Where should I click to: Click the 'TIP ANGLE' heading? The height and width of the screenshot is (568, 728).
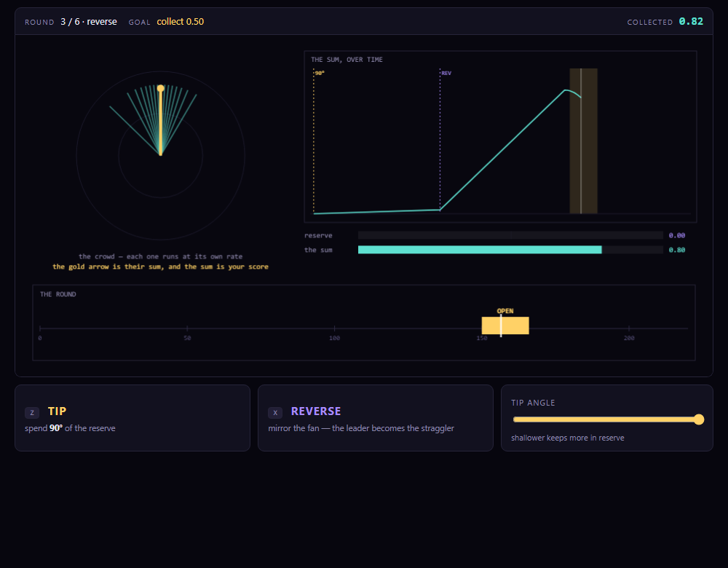click(x=533, y=403)
